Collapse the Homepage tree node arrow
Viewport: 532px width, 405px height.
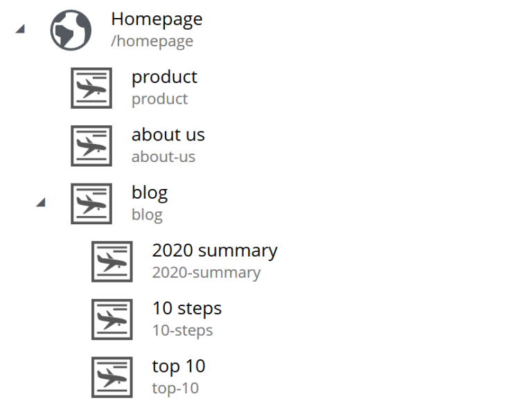(19, 30)
